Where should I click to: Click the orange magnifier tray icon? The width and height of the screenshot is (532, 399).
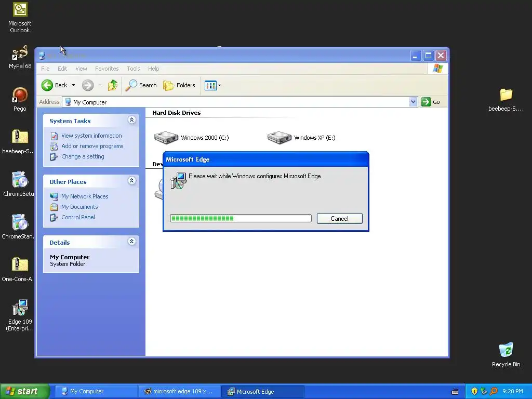click(494, 391)
